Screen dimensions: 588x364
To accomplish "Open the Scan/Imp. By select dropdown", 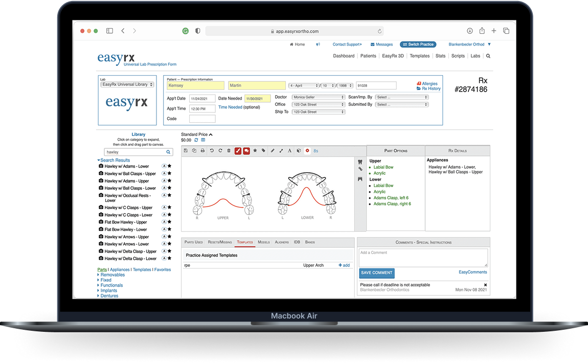I will [401, 97].
